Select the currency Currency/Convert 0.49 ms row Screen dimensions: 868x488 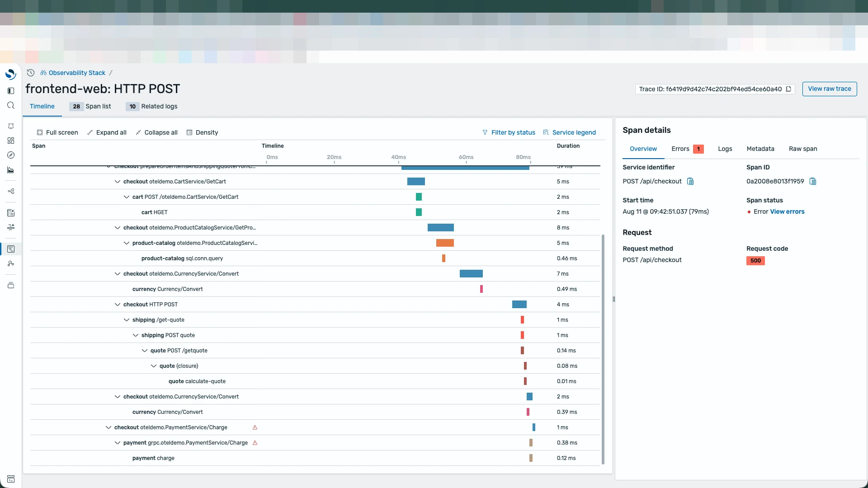[x=315, y=289]
